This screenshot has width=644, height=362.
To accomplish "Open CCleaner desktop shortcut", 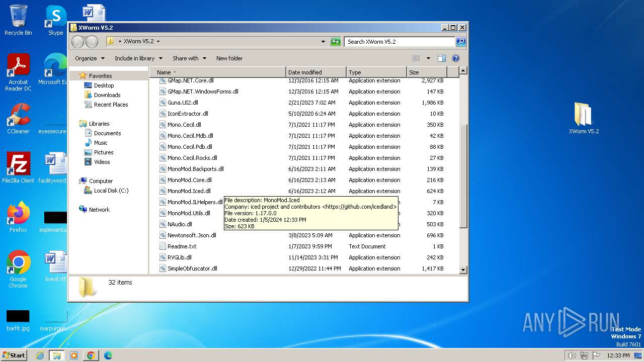I will pos(18,119).
